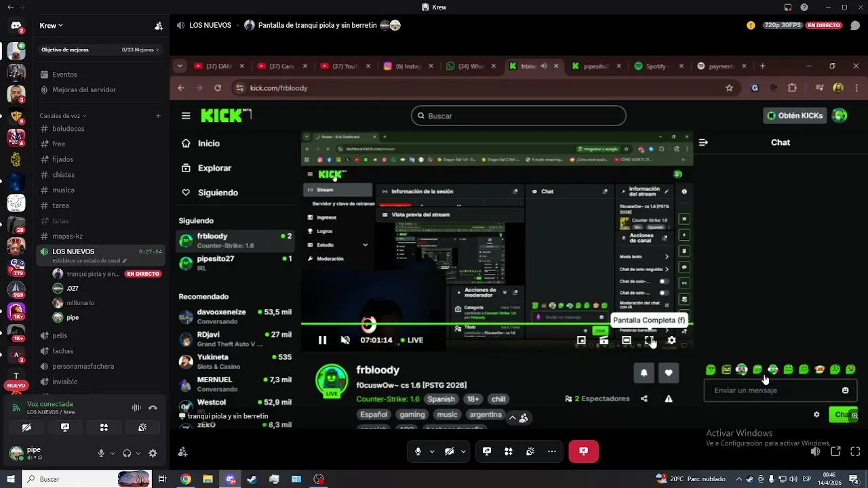Add channel with plus next to Canales de voz

point(158,116)
